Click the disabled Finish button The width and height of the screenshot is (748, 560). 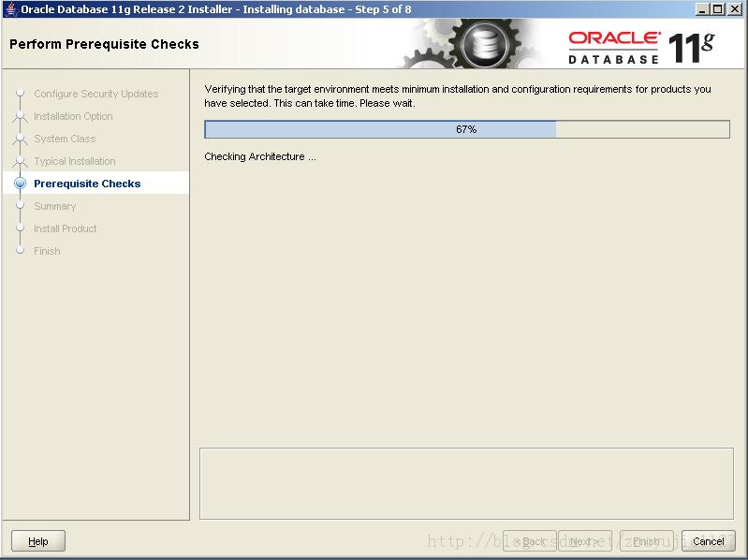[647, 541]
